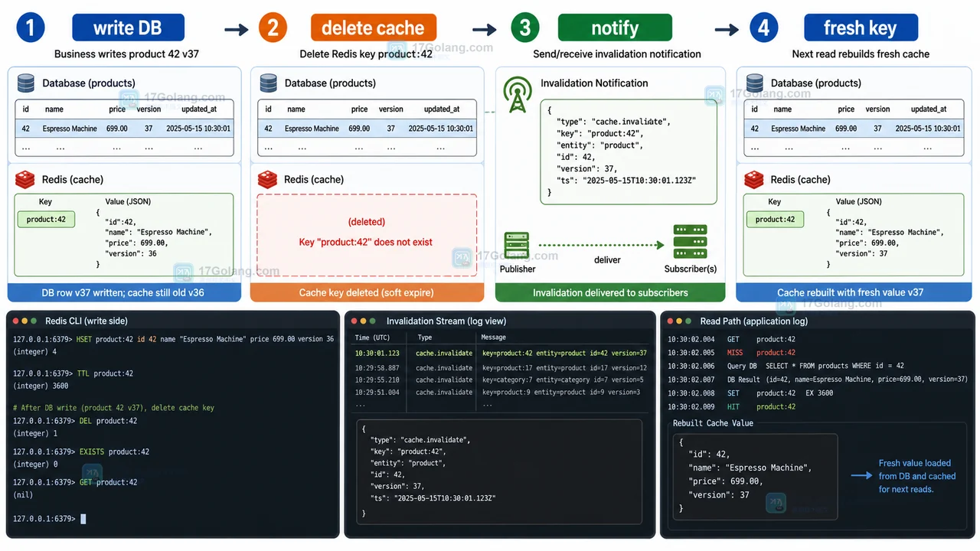Screen dimensions: 980x551
Task: Select the 'product:42' key chip in the write DB panel
Action: pos(46,220)
